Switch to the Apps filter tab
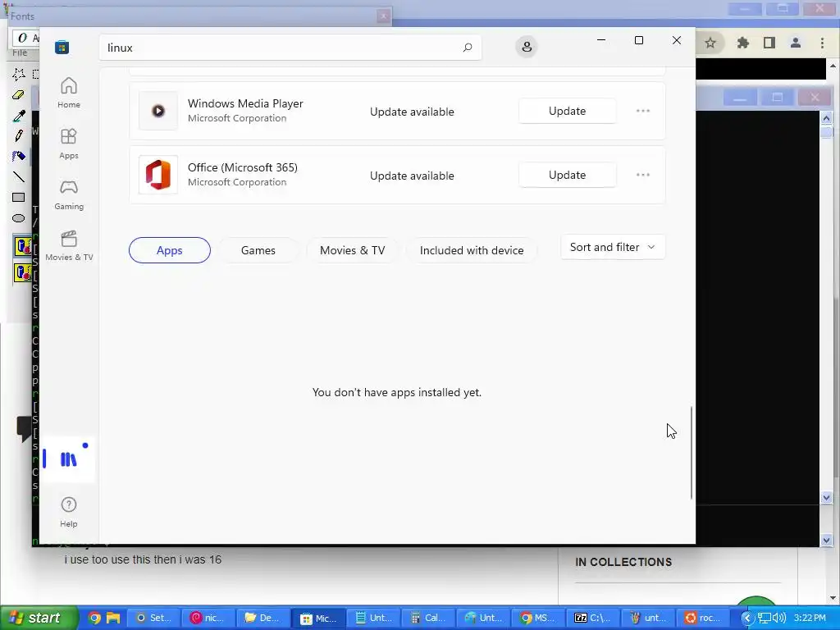The height and width of the screenshot is (630, 840). click(169, 250)
